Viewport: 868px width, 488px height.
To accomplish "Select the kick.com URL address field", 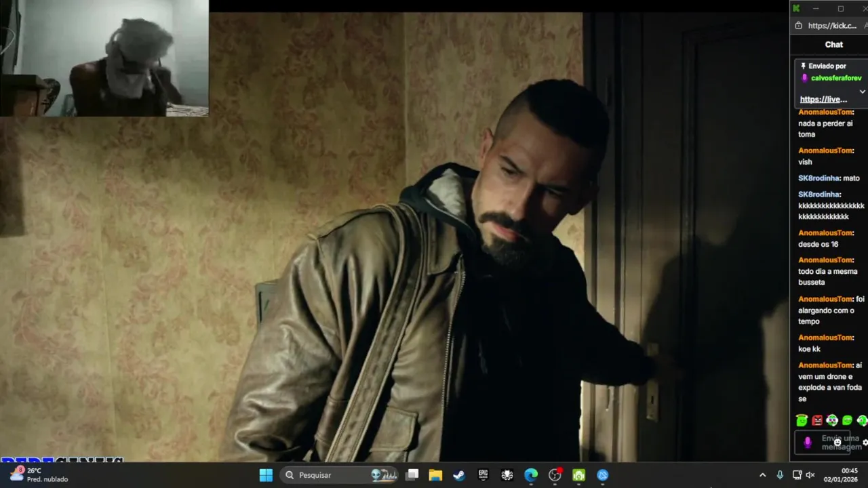I will point(832,26).
